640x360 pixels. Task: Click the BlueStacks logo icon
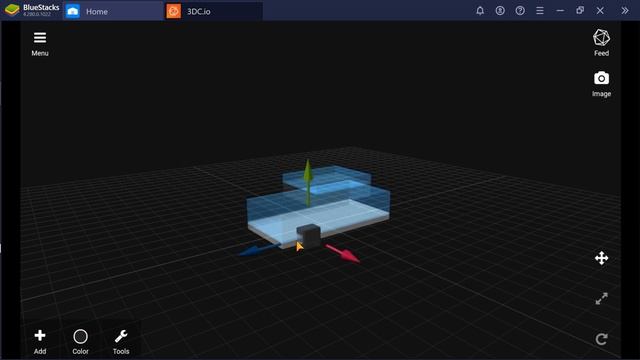(12, 10)
